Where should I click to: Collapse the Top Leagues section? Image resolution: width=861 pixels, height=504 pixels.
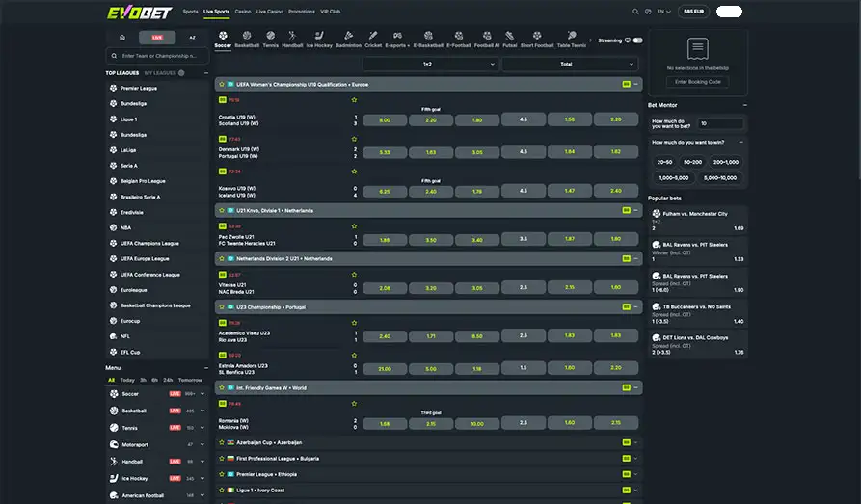pyautogui.click(x=206, y=73)
